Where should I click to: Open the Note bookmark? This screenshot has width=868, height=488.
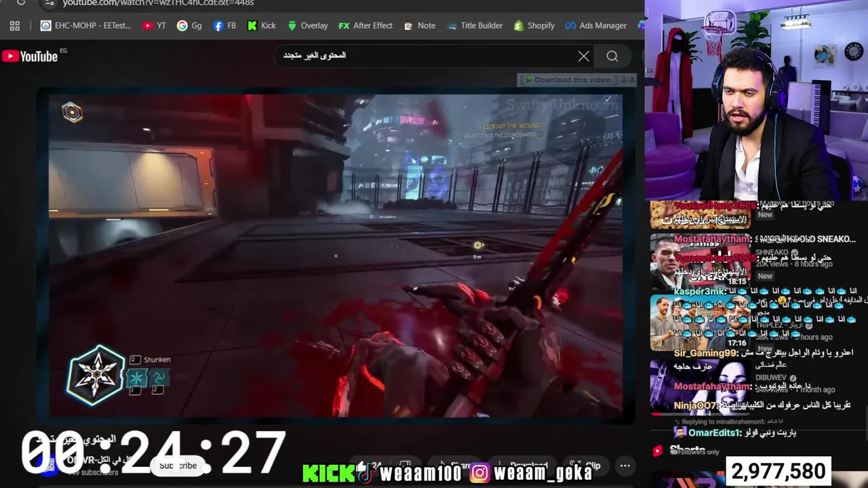click(x=420, y=26)
